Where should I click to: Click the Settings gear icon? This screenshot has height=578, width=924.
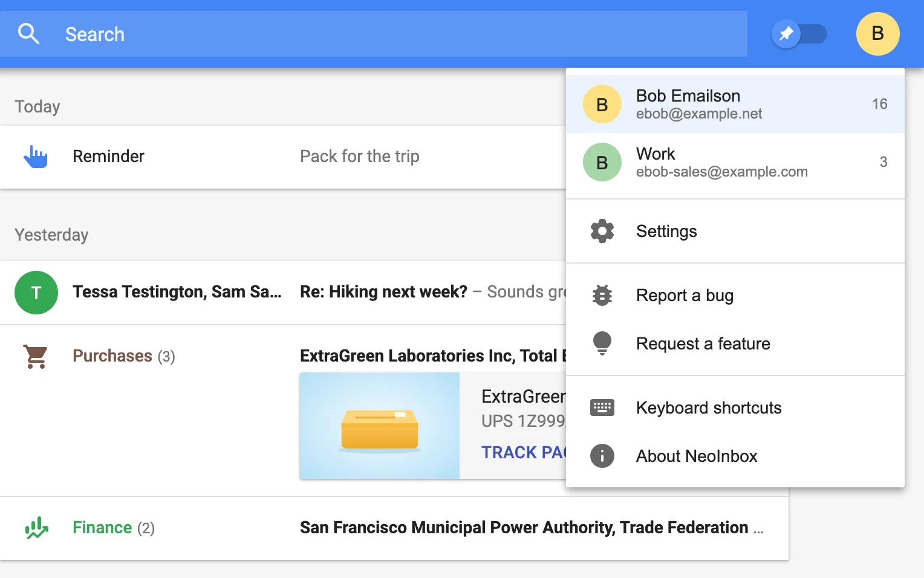coord(602,231)
